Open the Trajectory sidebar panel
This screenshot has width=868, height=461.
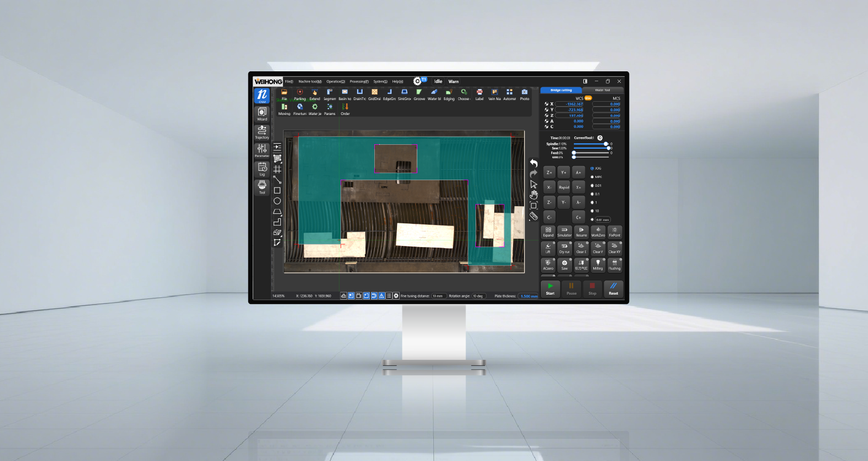tap(262, 132)
